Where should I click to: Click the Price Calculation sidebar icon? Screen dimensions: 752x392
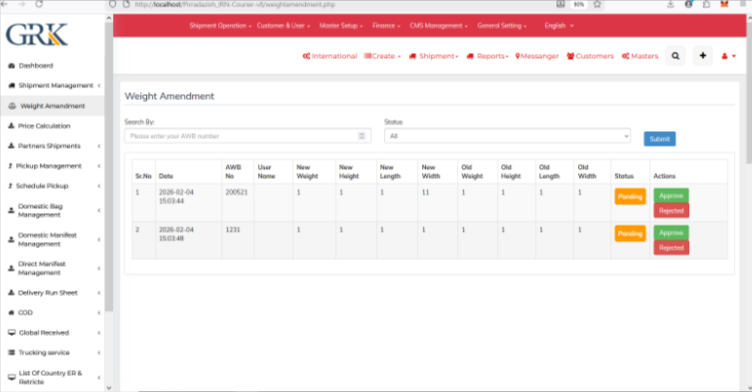click(x=12, y=126)
